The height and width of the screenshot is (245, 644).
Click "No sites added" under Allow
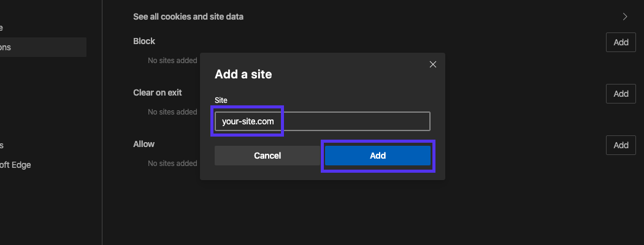pos(172,164)
